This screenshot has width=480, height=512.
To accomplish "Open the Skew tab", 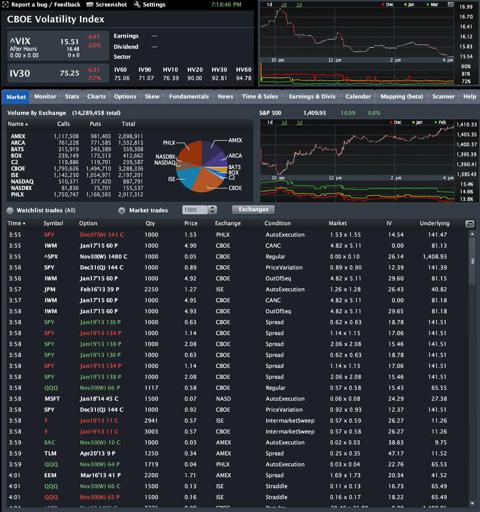I will pos(152,96).
